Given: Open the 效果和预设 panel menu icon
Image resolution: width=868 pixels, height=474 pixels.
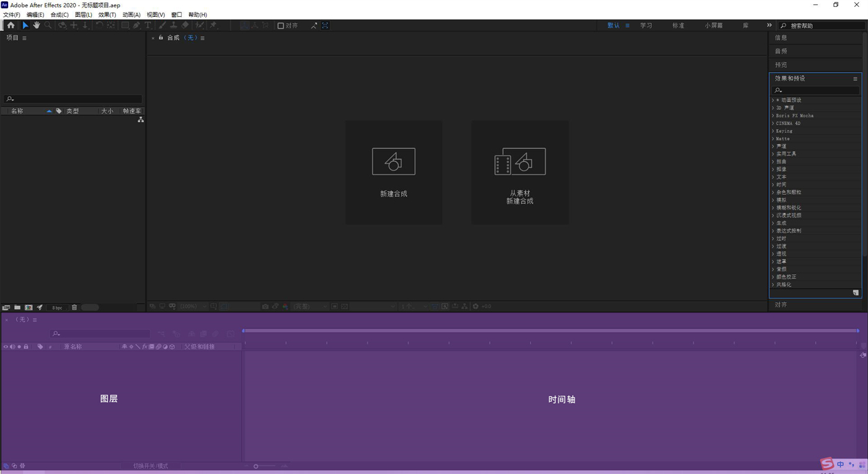Looking at the screenshot, I should tap(855, 79).
